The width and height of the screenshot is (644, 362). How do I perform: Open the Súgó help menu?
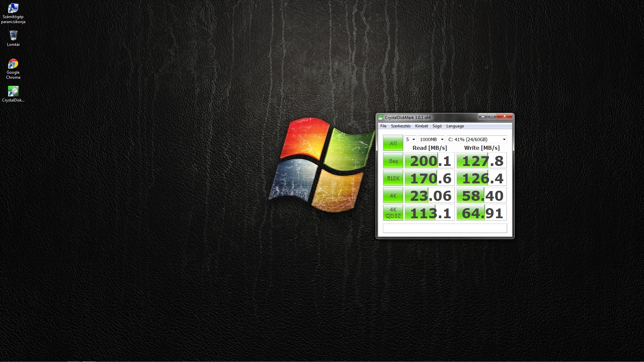click(437, 126)
